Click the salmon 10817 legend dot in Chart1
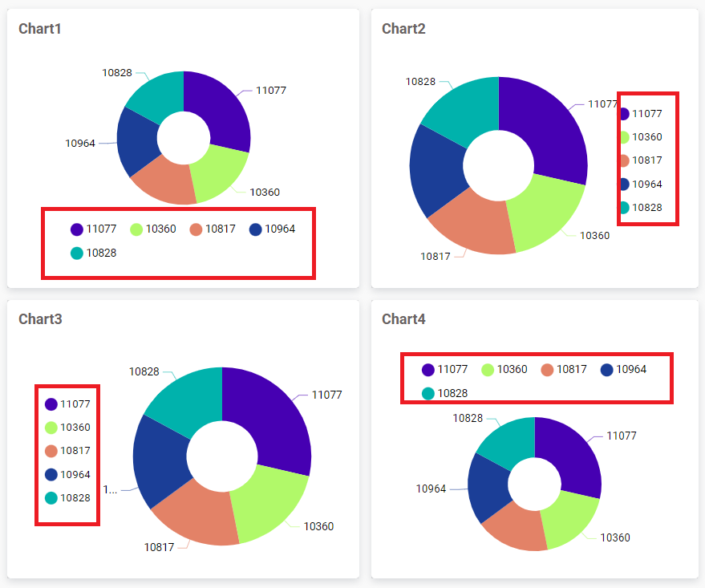Screen dimensions: 705x588 [x=196, y=229]
